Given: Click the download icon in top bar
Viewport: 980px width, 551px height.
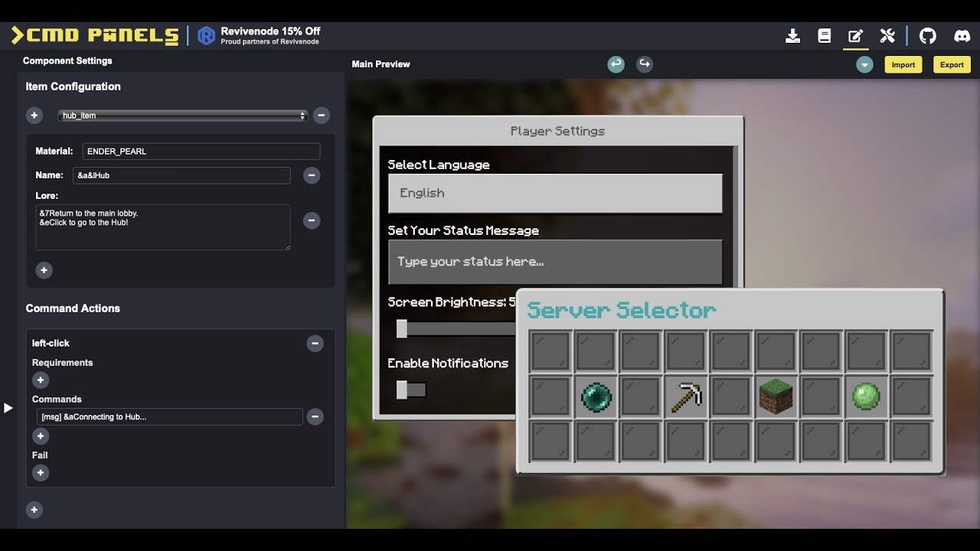Looking at the screenshot, I should pyautogui.click(x=792, y=36).
